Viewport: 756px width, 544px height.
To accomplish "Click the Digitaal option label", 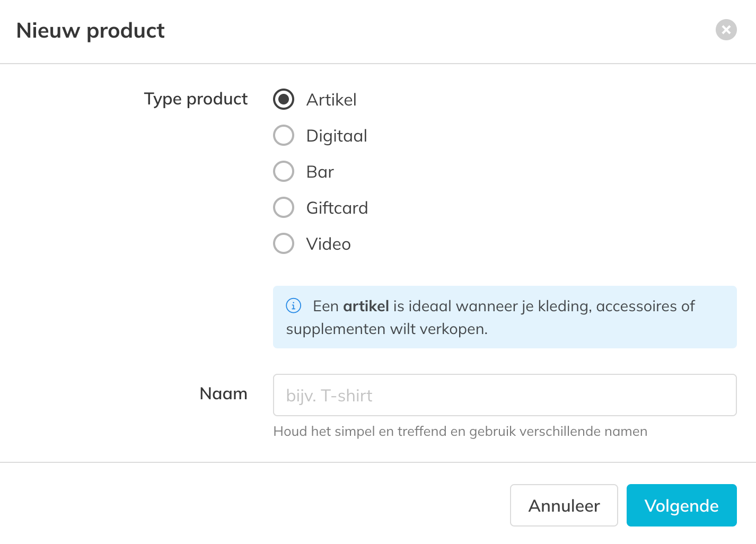I will tap(337, 136).
